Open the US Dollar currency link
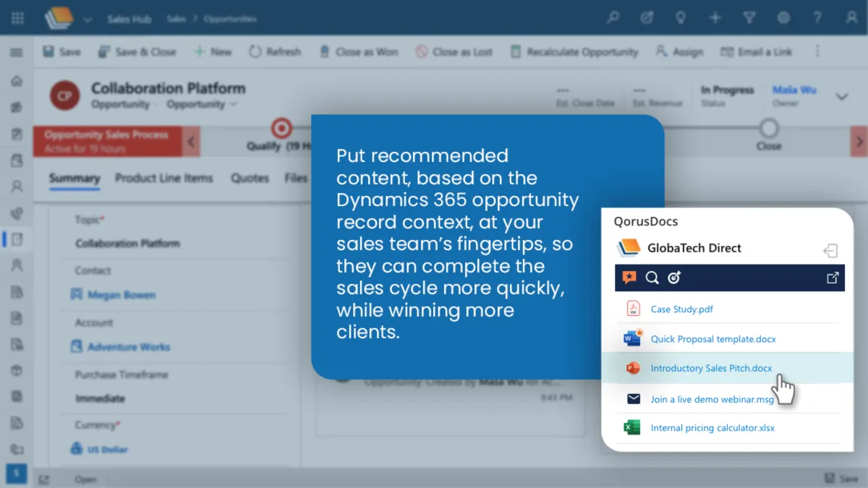Image resolution: width=868 pixels, height=488 pixels. (x=107, y=450)
